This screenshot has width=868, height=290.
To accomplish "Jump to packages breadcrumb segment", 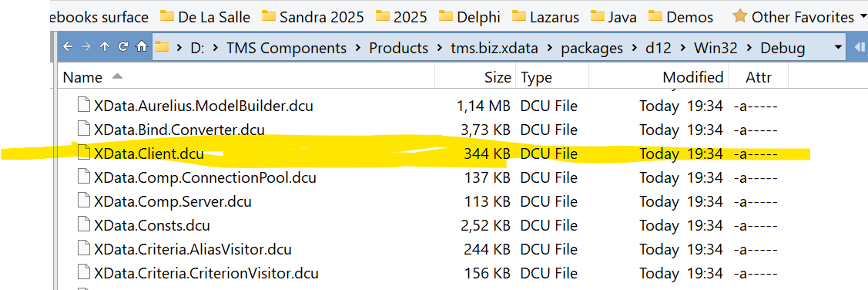I will 592,49.
